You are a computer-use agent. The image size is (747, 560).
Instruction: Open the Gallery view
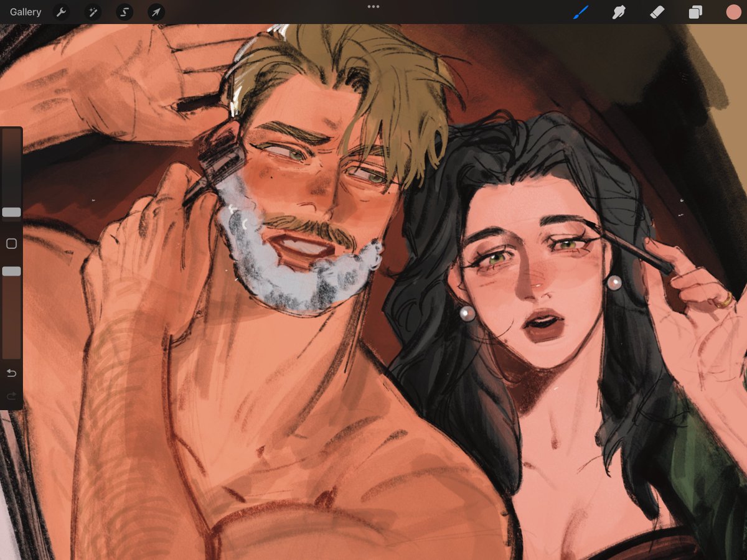[26, 12]
